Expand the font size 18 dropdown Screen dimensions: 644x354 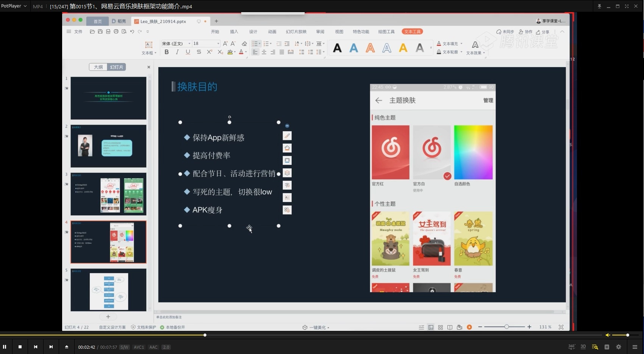218,44
